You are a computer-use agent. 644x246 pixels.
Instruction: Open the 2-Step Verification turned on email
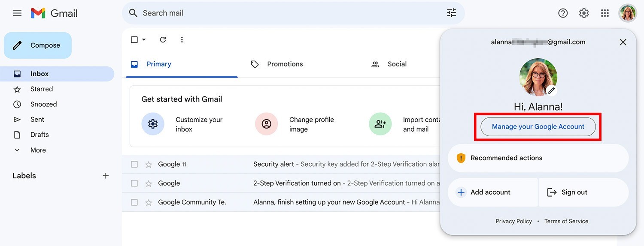click(282, 183)
